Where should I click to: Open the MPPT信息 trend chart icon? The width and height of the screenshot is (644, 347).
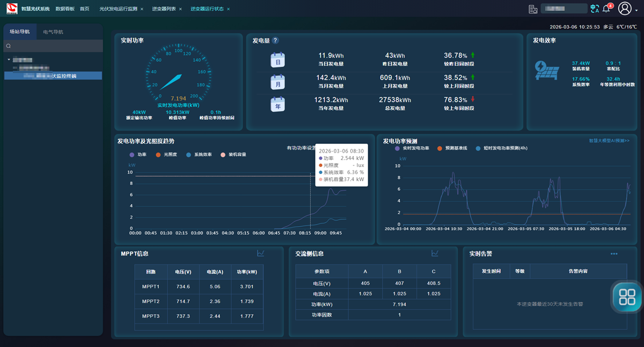261,254
